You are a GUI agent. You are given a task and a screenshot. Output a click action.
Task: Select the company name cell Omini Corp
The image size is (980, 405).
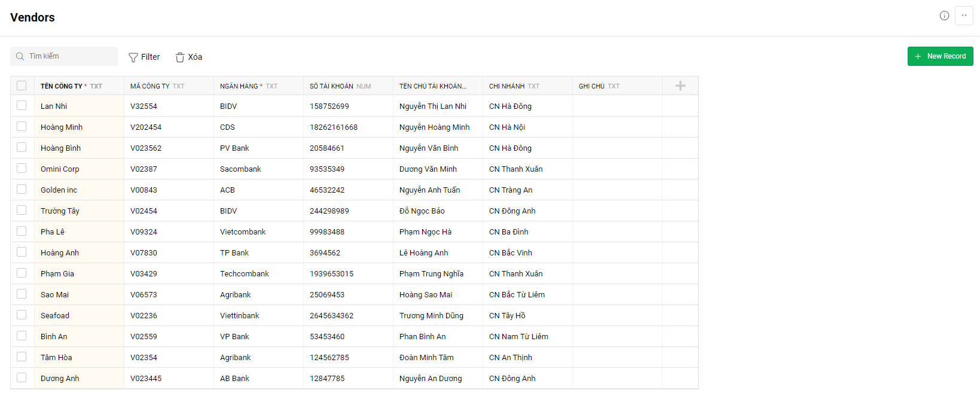pyautogui.click(x=79, y=169)
